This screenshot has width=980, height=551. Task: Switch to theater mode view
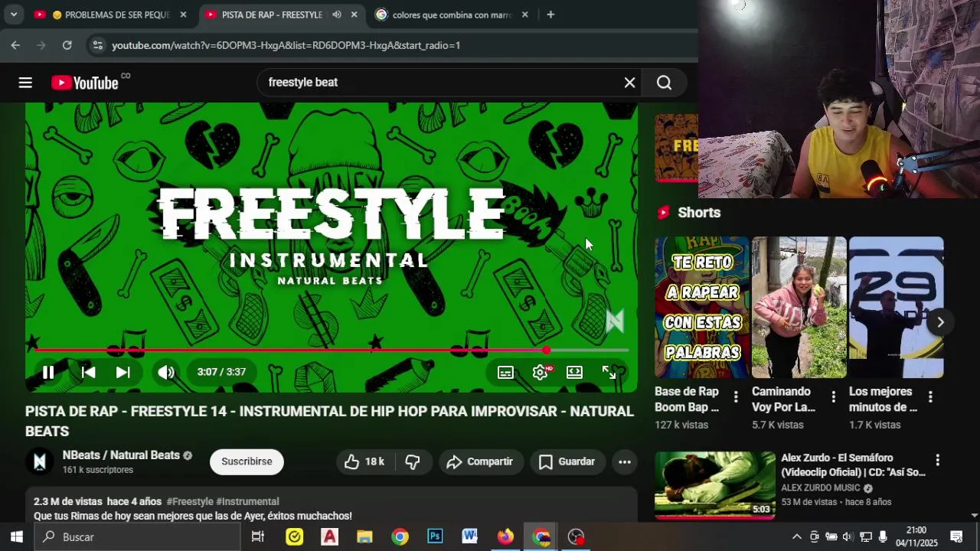(574, 373)
